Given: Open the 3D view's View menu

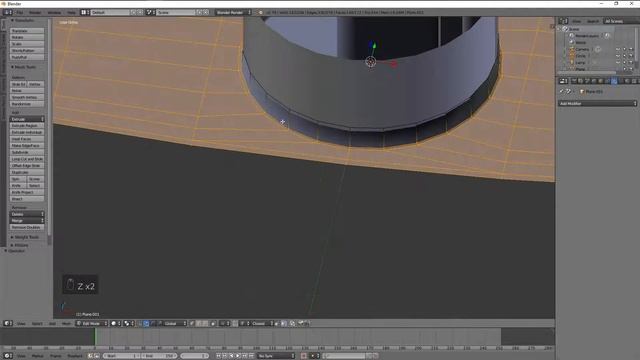Looking at the screenshot, I should point(20,323).
